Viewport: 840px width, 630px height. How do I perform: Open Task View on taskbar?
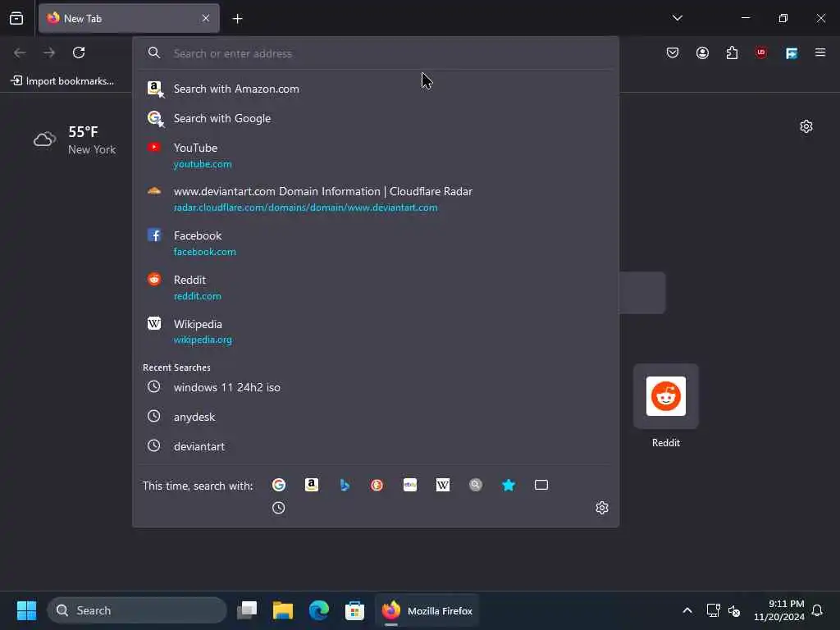click(247, 610)
